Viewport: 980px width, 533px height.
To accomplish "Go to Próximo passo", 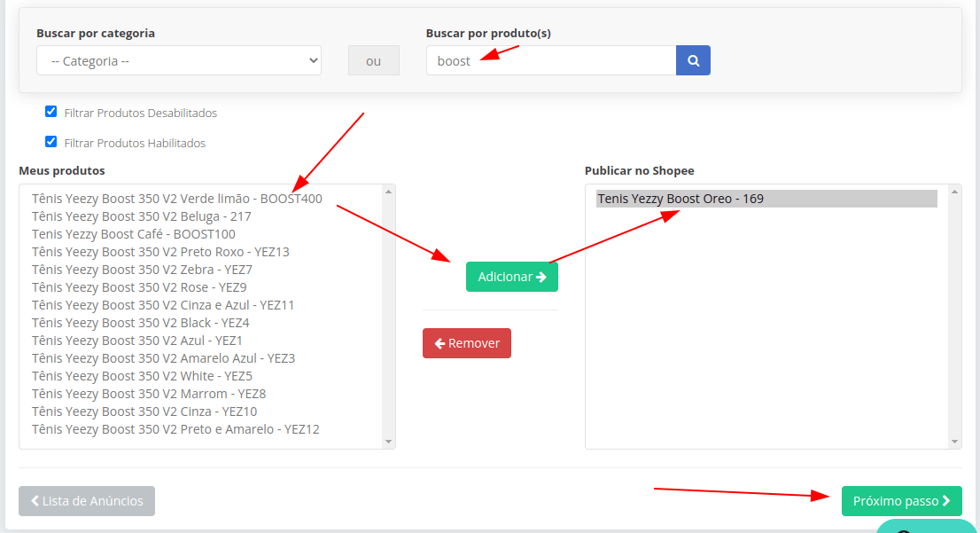I will [901, 501].
